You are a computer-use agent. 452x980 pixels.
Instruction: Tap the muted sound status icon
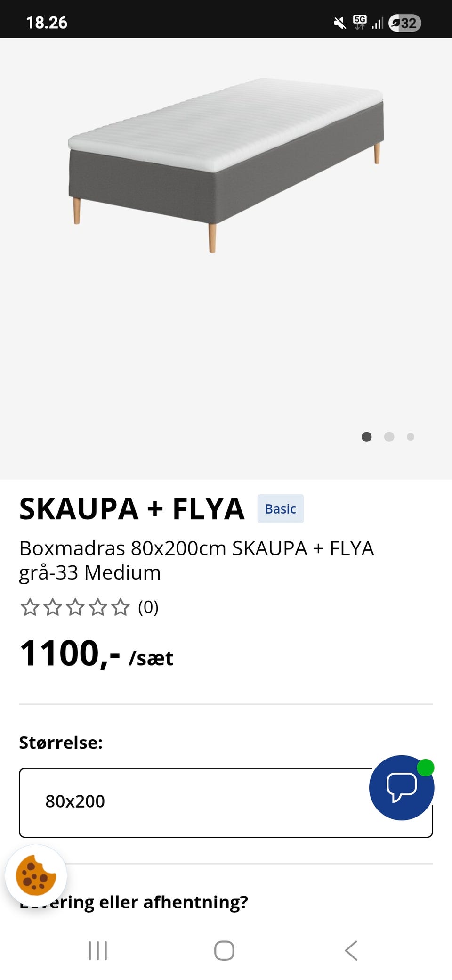coord(339,23)
